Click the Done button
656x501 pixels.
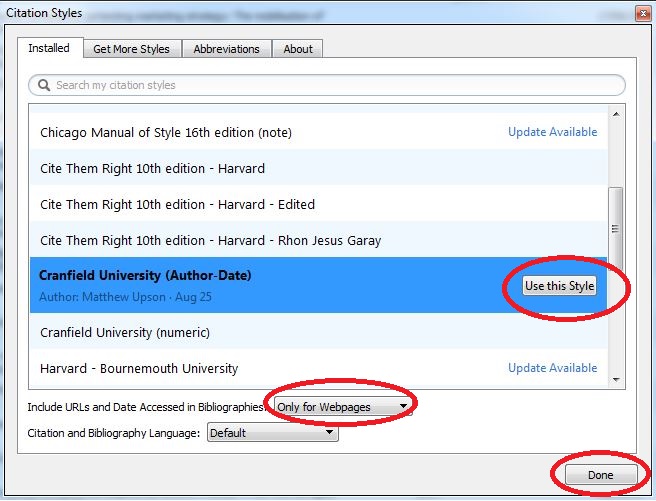[x=601, y=474]
